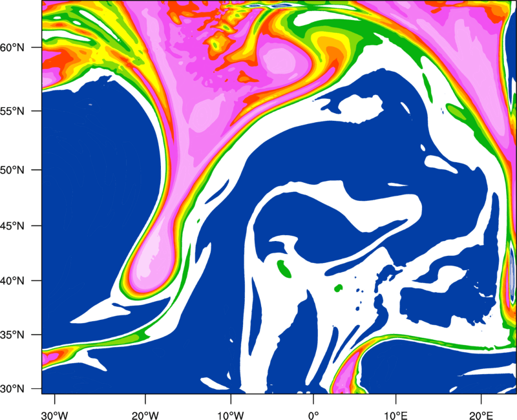Click the 40°N latitude label
Viewport: 517px width, 420px height.
(12, 281)
